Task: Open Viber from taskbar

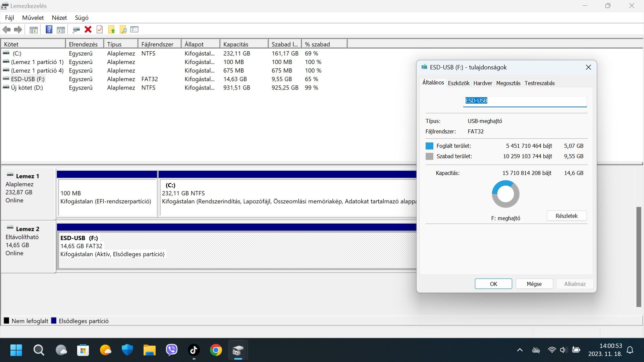Action: point(172,350)
